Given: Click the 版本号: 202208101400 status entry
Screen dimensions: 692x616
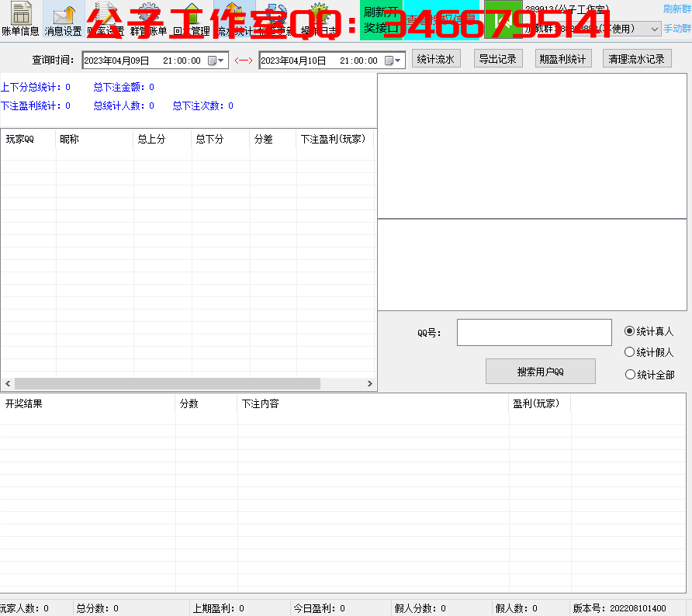Looking at the screenshot, I should click(620, 608).
